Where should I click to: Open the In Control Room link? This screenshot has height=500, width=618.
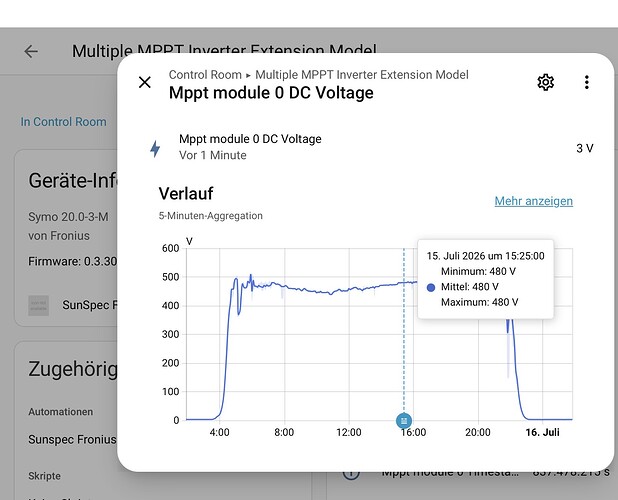click(x=63, y=122)
